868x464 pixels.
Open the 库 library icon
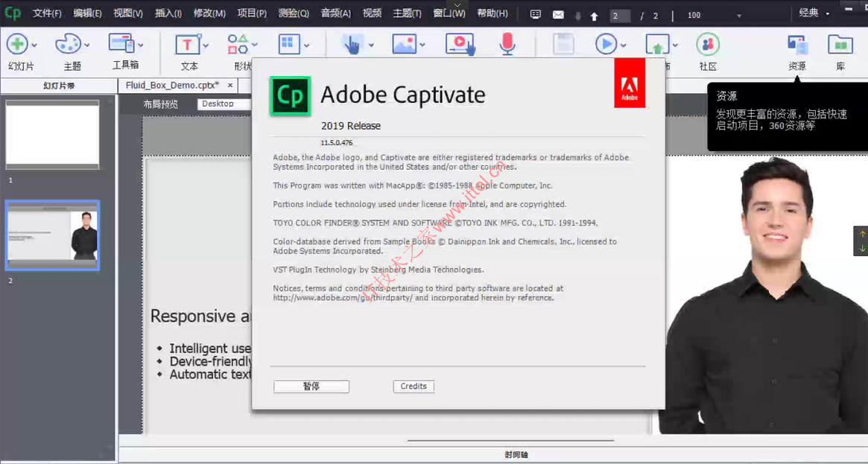[x=840, y=44]
